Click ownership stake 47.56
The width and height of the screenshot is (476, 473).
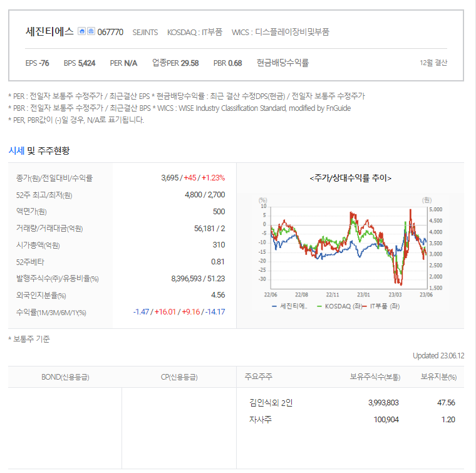pyautogui.click(x=446, y=403)
